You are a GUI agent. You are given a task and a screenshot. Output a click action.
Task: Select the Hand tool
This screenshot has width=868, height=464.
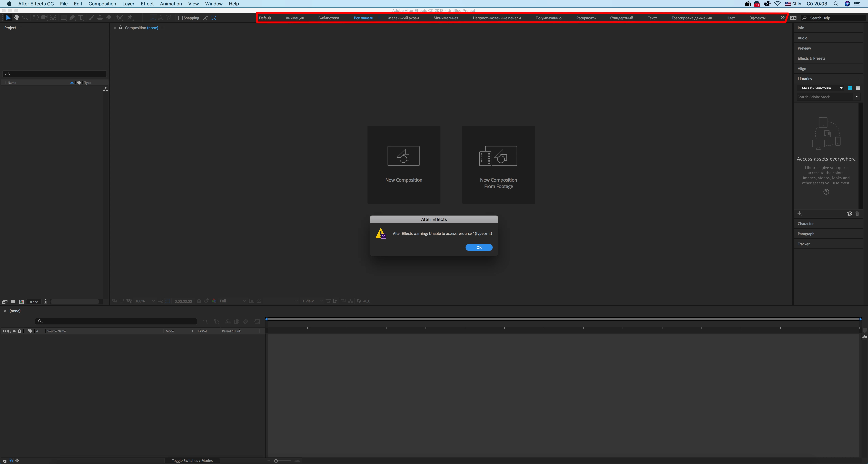[16, 17]
